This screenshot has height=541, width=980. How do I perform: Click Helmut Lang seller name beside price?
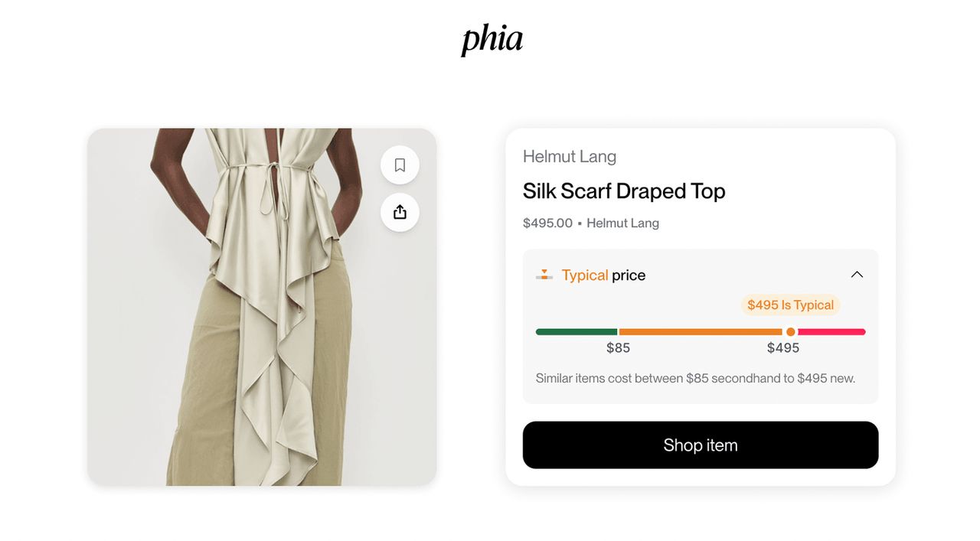622,223
